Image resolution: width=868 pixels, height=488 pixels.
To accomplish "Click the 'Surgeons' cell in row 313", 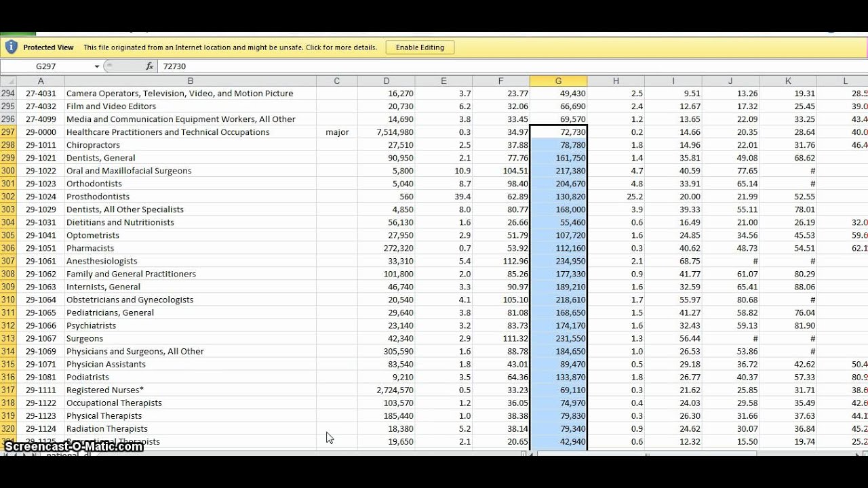I will pyautogui.click(x=191, y=338).
